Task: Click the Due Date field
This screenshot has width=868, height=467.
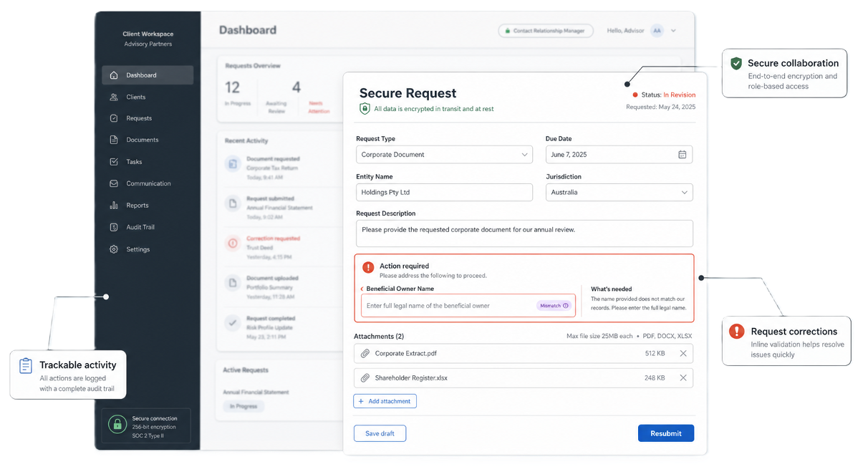Action: [x=619, y=155]
